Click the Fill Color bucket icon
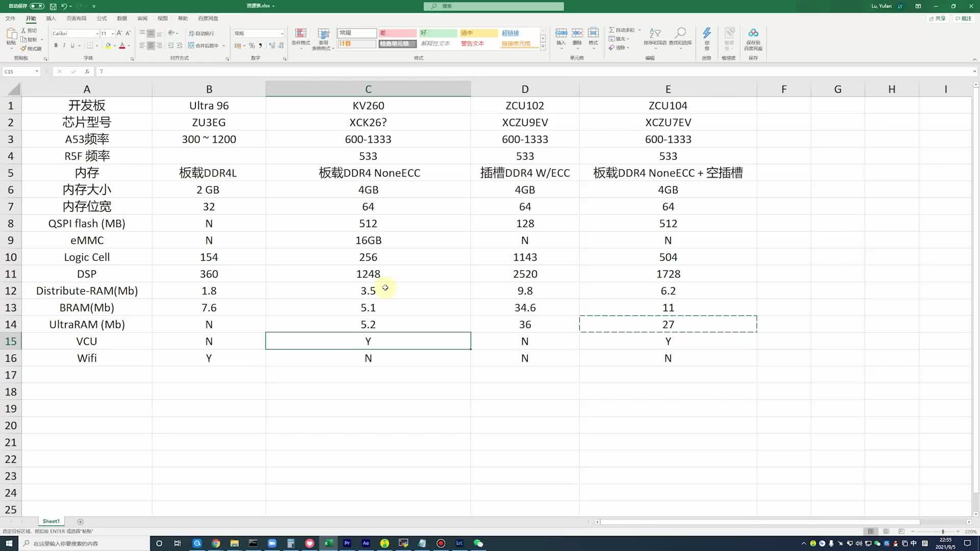The width and height of the screenshot is (980, 551). tap(108, 45)
